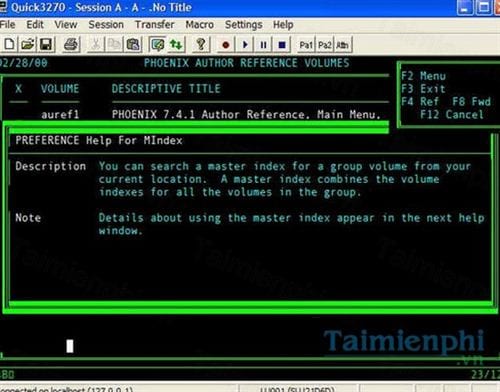Image resolution: width=500 pixels, height=392 pixels.
Task: Click the Attn key button
Action: [343, 45]
